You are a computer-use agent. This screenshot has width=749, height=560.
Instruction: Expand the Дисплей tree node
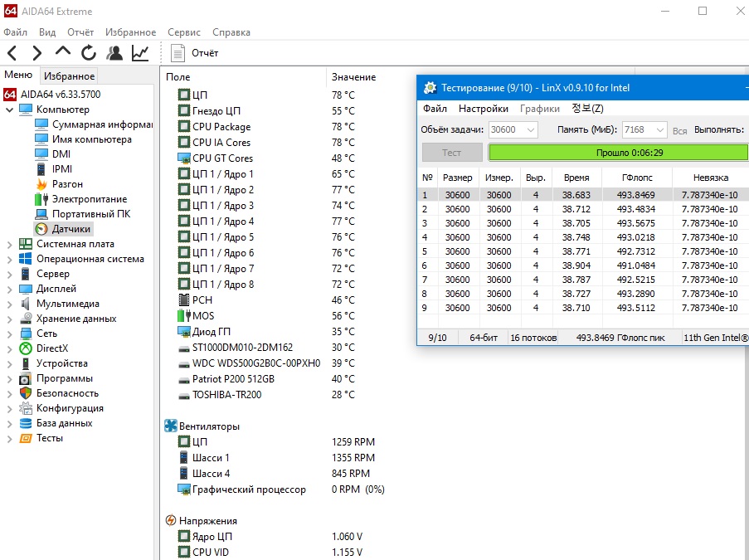click(x=10, y=289)
